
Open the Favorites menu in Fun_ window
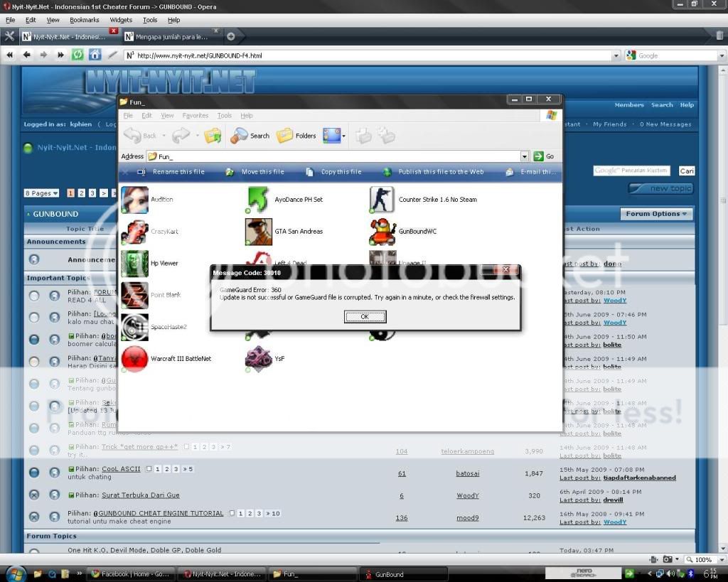click(196, 116)
